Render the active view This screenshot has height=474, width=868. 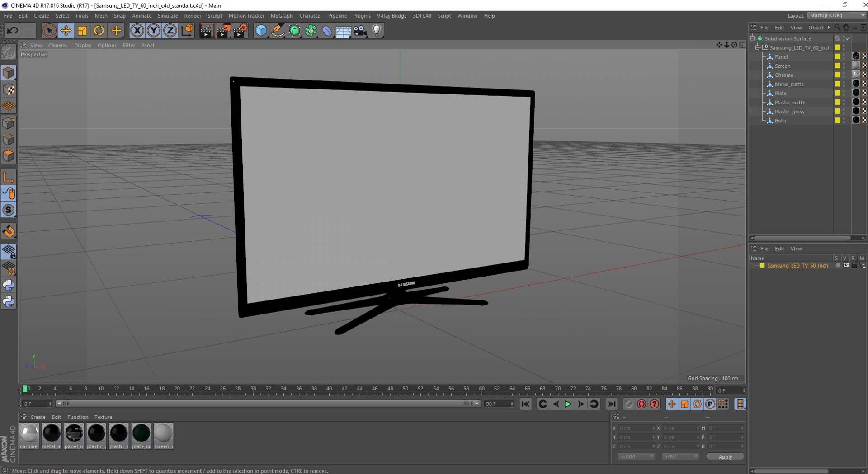[207, 30]
